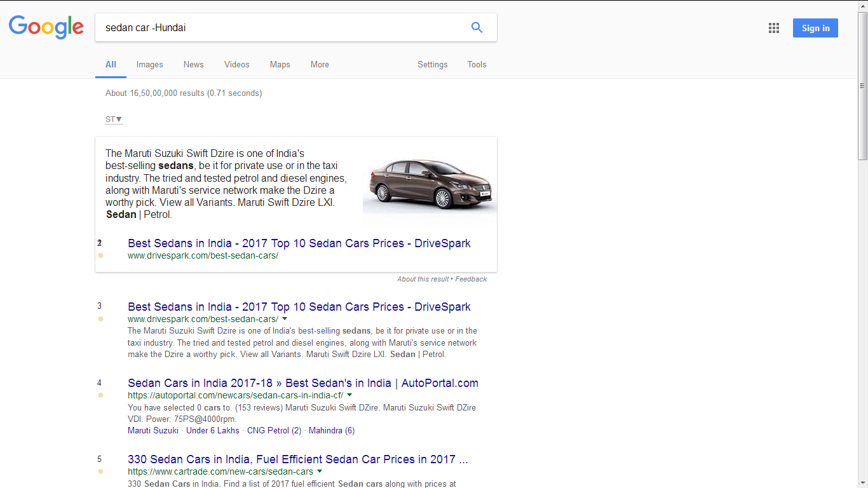Click the 'CNG Petrol (2)' sitelink

[x=274, y=430]
